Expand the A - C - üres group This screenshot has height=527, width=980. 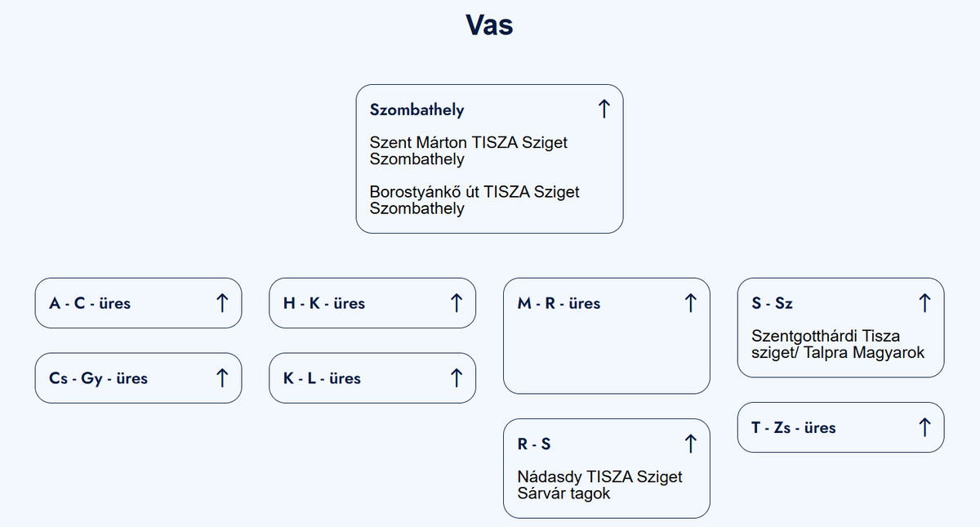coord(90,304)
